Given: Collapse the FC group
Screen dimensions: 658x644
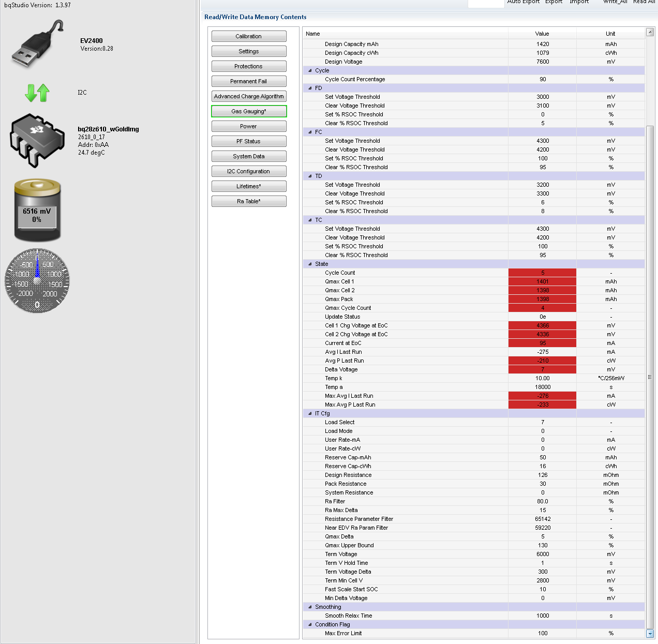Looking at the screenshot, I should pos(310,132).
